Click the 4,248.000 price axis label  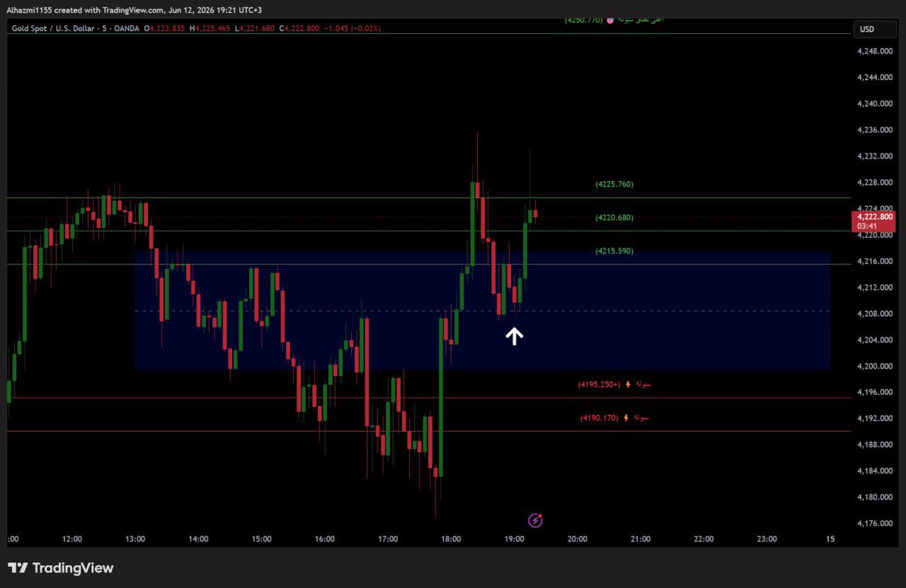tap(876, 51)
